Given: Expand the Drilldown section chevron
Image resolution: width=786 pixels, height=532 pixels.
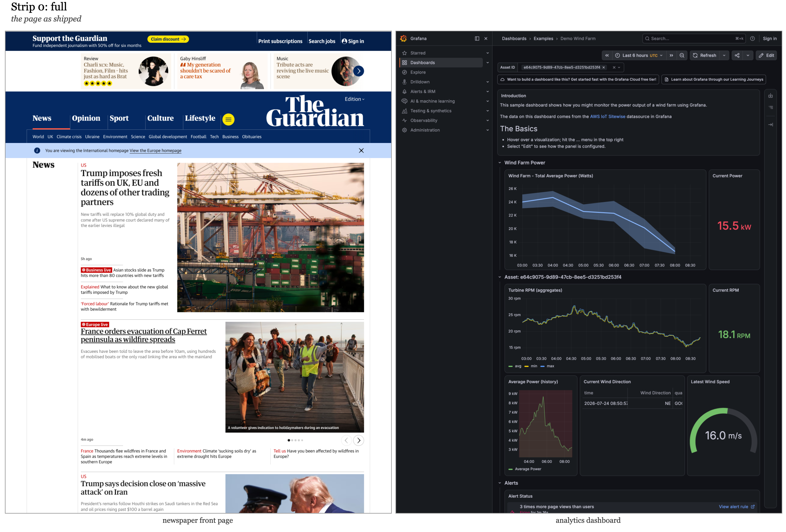Looking at the screenshot, I should click(x=487, y=82).
